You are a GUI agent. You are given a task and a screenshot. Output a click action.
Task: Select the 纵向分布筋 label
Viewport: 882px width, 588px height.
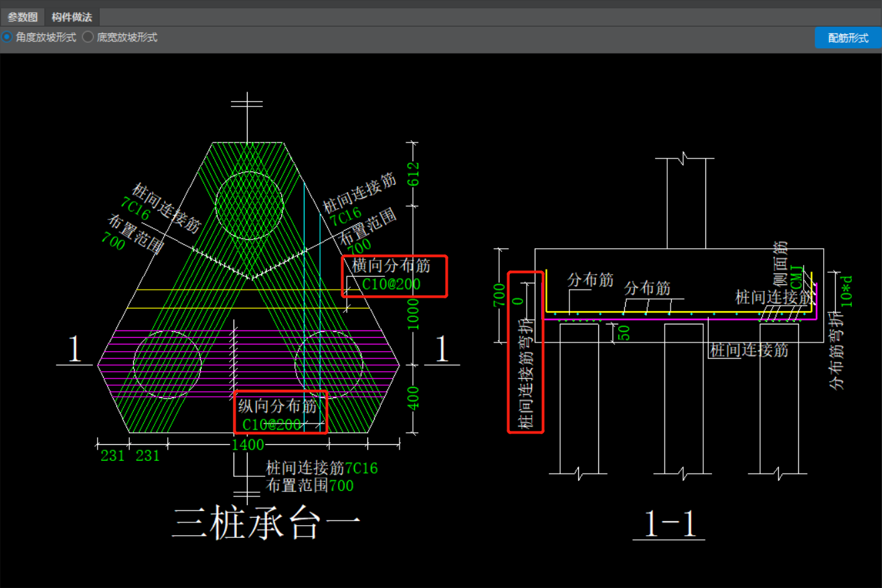278,406
